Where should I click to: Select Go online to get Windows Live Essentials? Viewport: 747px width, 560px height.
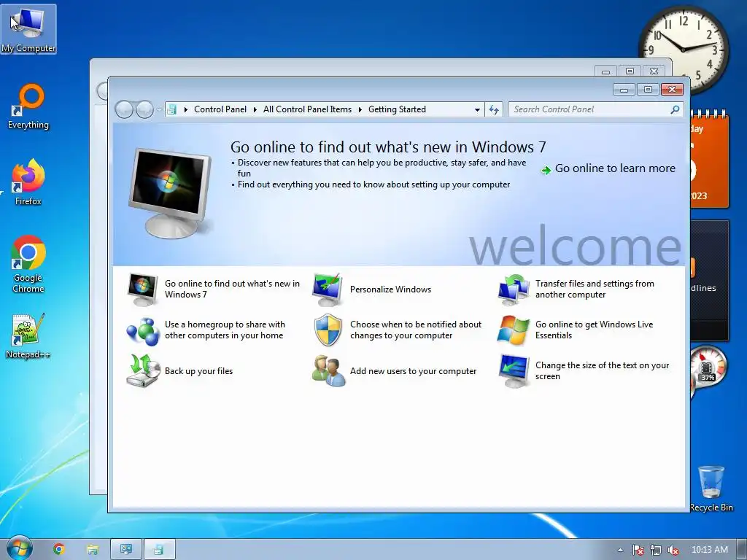[594, 330]
